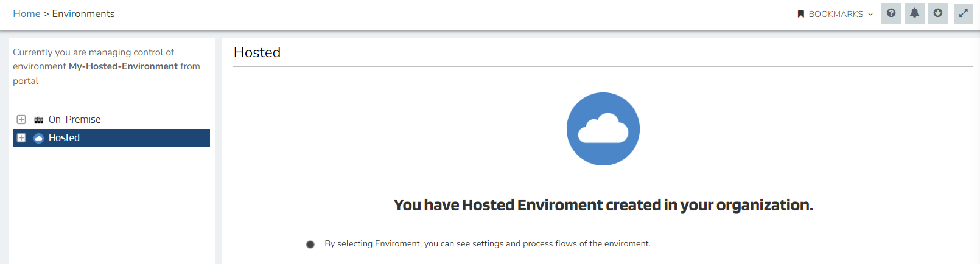Click the bookmark flag icon

click(801, 14)
